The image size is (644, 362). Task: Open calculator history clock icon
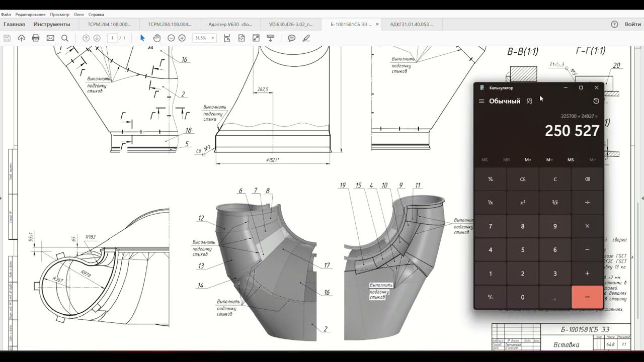click(596, 101)
